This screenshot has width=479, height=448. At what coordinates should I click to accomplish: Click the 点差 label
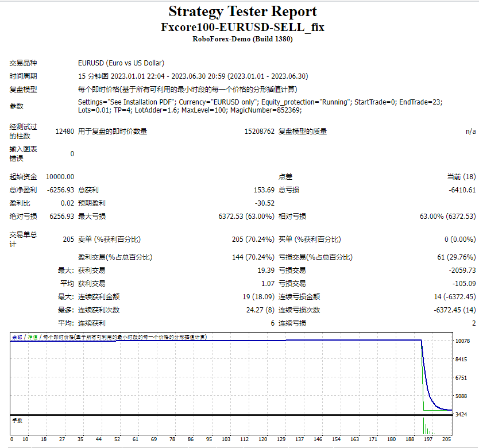point(285,177)
